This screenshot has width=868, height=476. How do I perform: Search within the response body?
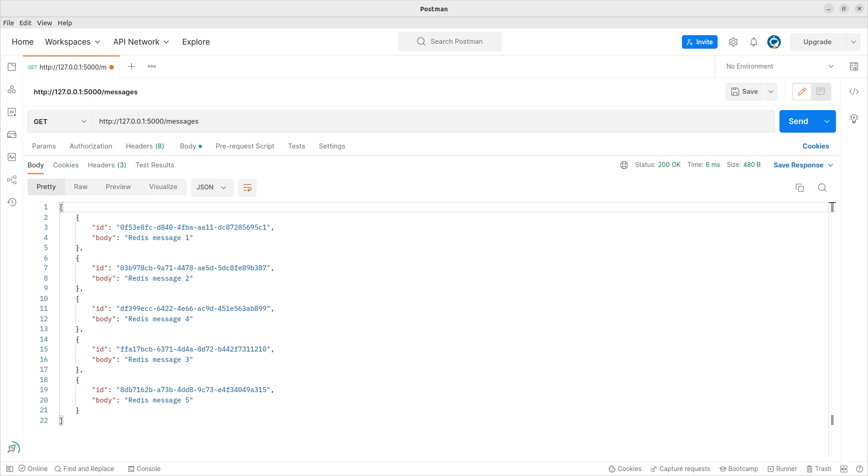coord(822,188)
